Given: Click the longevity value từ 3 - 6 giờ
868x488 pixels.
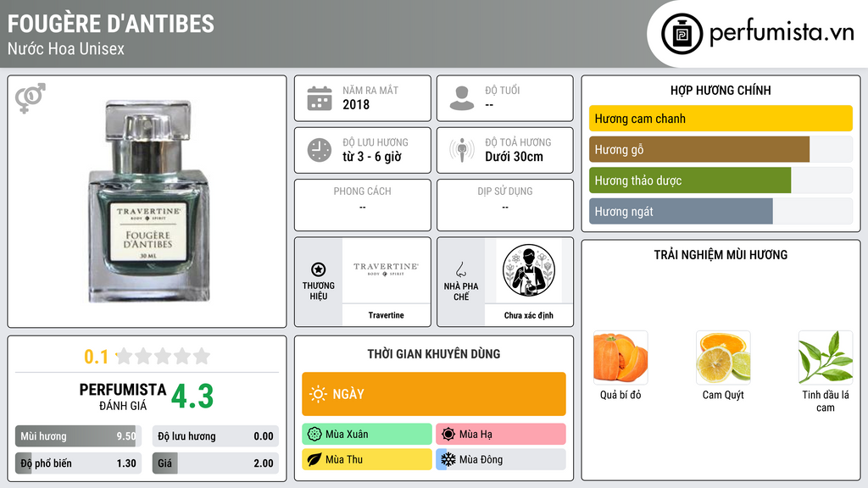Looking at the screenshot, I should [x=372, y=157].
